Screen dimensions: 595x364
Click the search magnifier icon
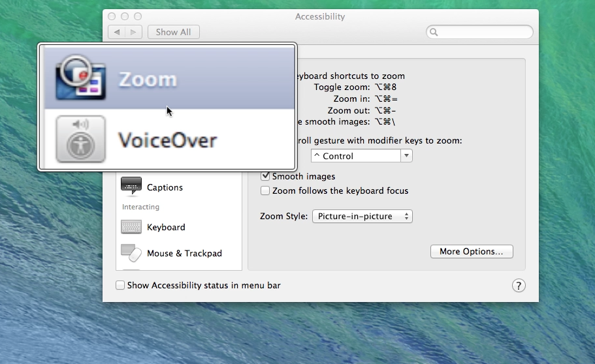coord(434,32)
